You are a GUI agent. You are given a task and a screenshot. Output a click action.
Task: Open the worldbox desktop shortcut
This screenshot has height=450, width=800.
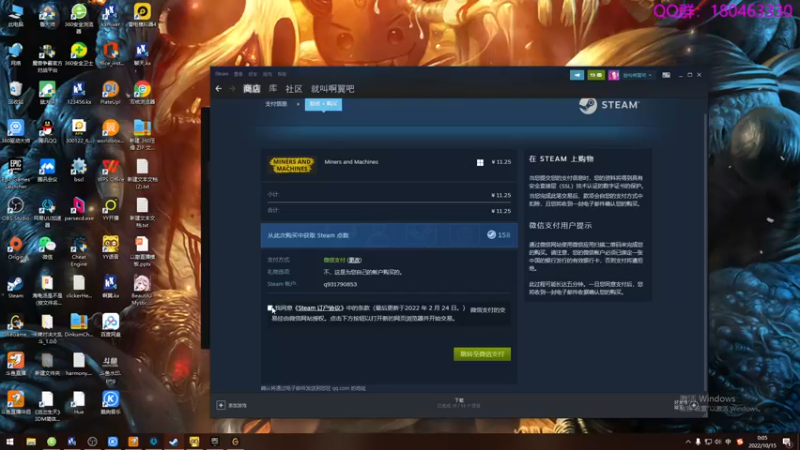[110, 131]
